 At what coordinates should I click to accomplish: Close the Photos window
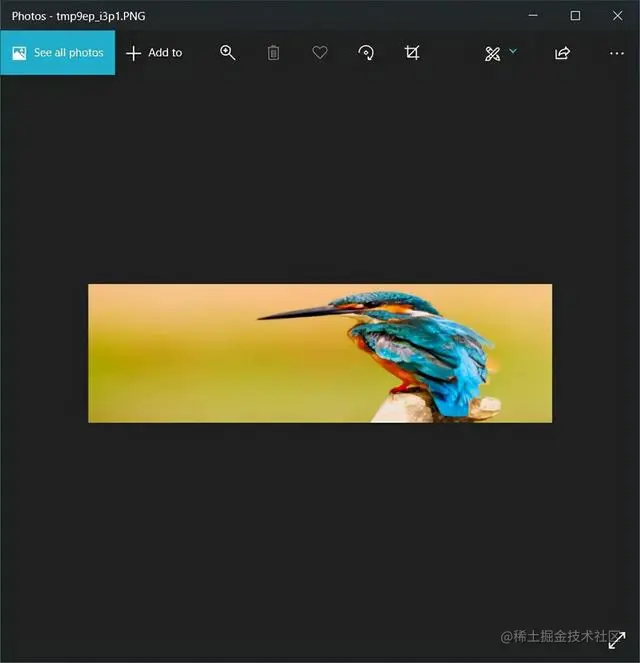(x=618, y=16)
